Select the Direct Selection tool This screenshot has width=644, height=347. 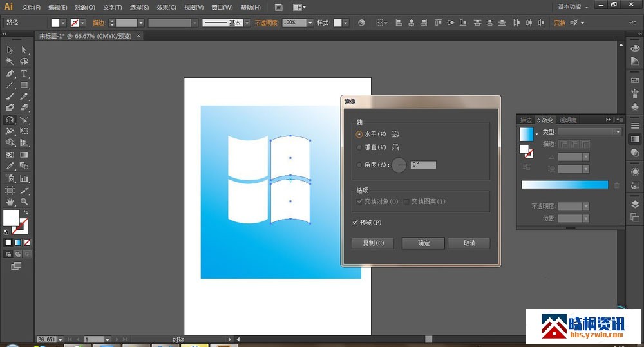coord(24,50)
